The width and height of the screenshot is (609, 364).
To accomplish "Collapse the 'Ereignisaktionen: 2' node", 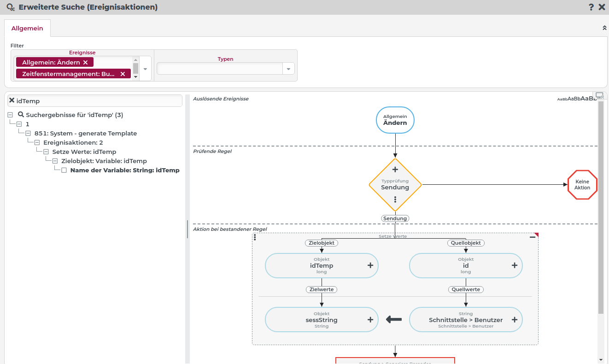I will pyautogui.click(x=37, y=142).
